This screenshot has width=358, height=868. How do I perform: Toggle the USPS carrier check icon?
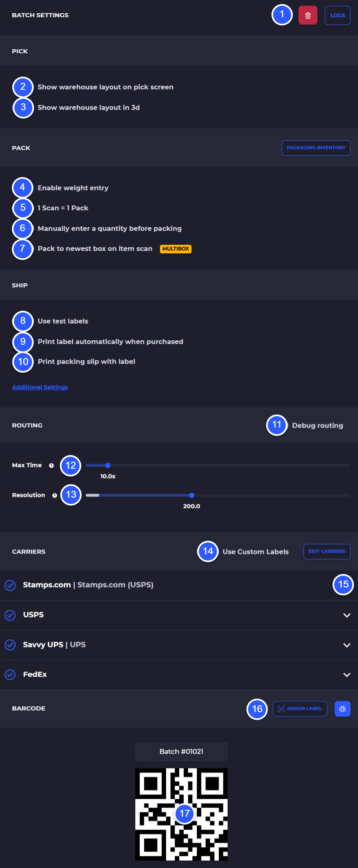(x=10, y=615)
